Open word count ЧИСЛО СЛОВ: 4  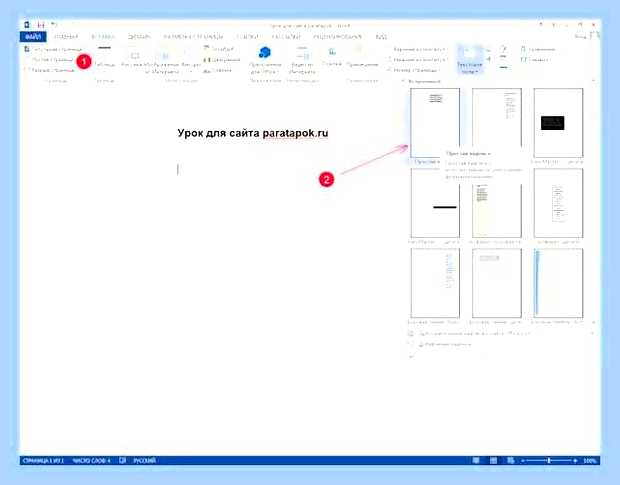click(x=91, y=460)
